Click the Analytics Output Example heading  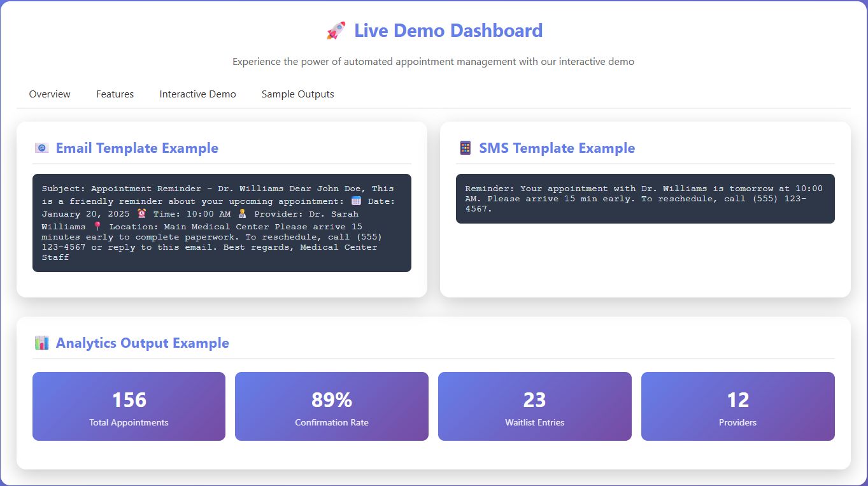point(142,343)
